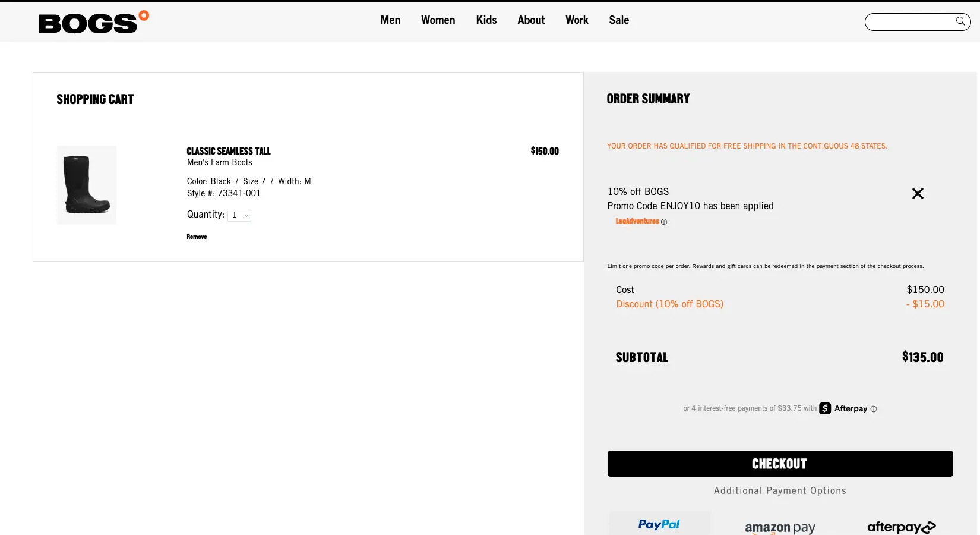This screenshot has width=980, height=535.
Task: Open the Women menu
Action: (x=438, y=20)
